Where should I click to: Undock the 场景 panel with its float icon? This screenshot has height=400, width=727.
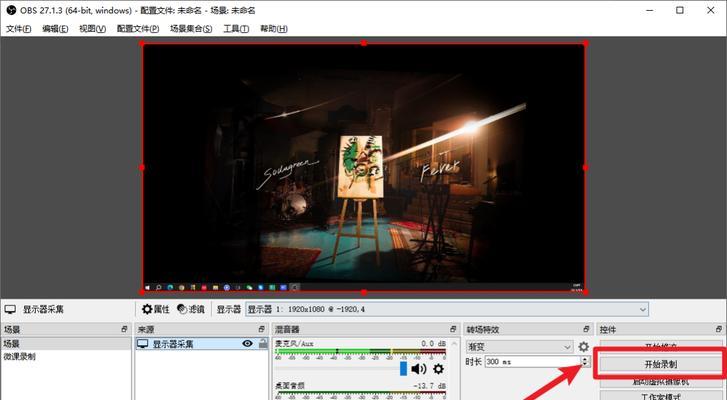[124, 329]
